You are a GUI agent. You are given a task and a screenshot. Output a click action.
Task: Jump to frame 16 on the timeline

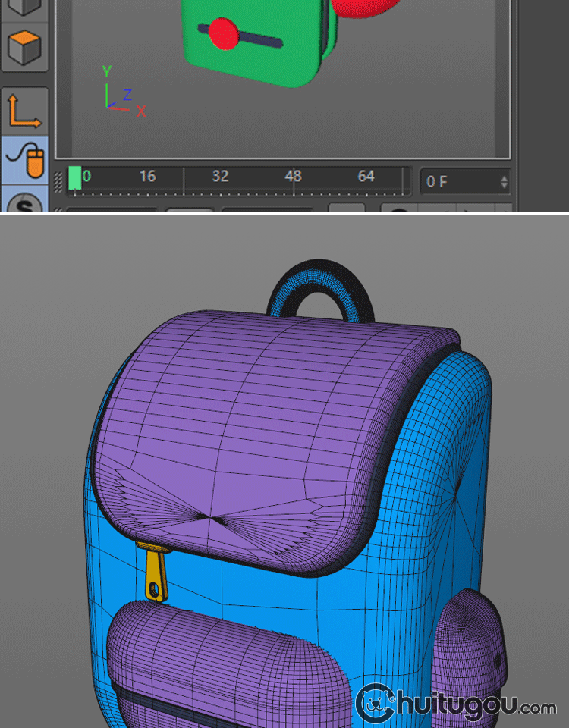tap(147, 177)
